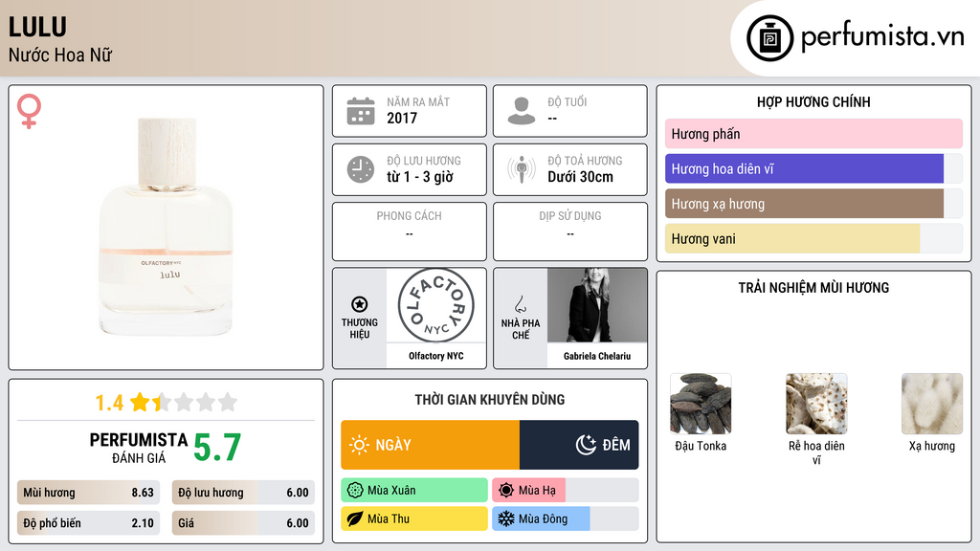The image size is (980, 551).
Task: Click the Dịp sử dụng box
Action: (x=570, y=231)
